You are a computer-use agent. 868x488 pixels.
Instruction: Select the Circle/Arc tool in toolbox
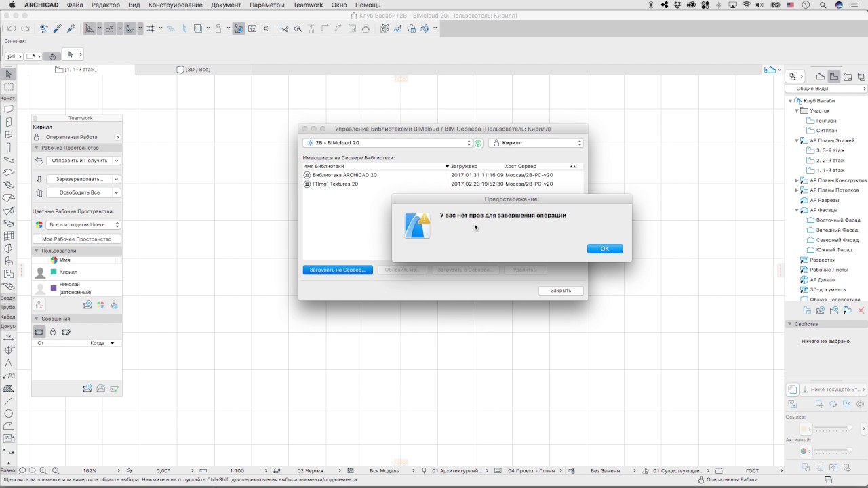point(8,413)
